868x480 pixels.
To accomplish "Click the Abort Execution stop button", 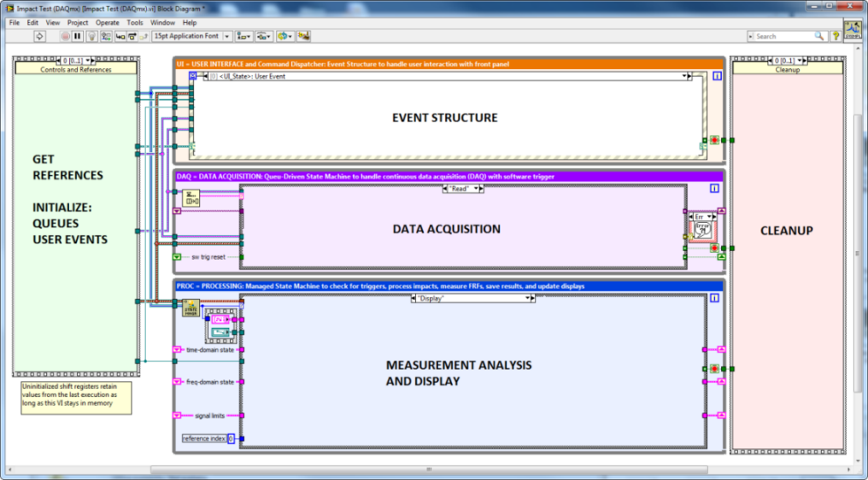I will tap(65, 36).
